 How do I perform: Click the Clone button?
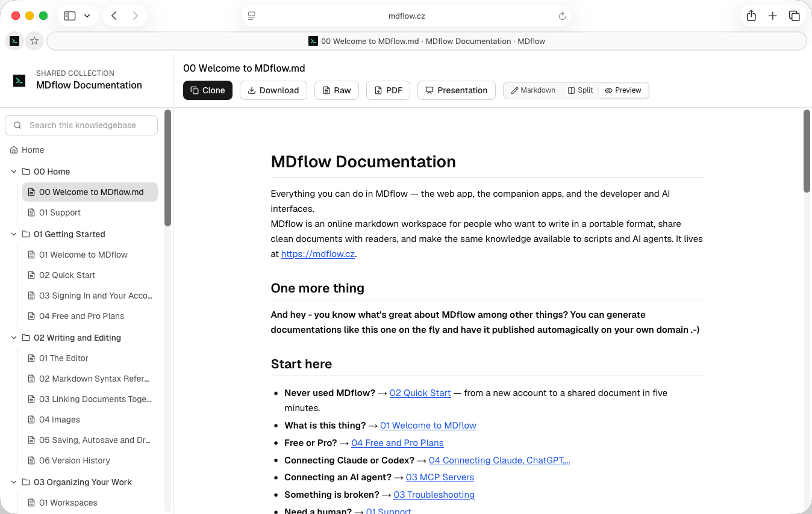point(208,90)
